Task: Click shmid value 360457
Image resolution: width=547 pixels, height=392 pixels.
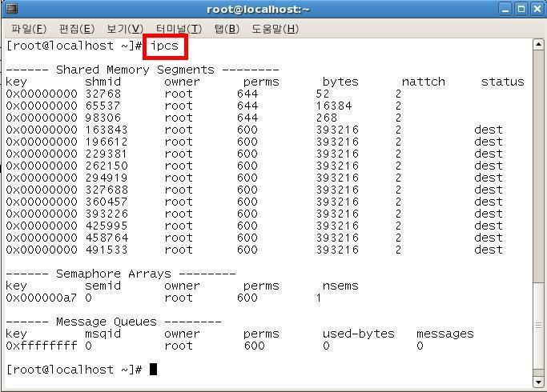Action: [107, 202]
